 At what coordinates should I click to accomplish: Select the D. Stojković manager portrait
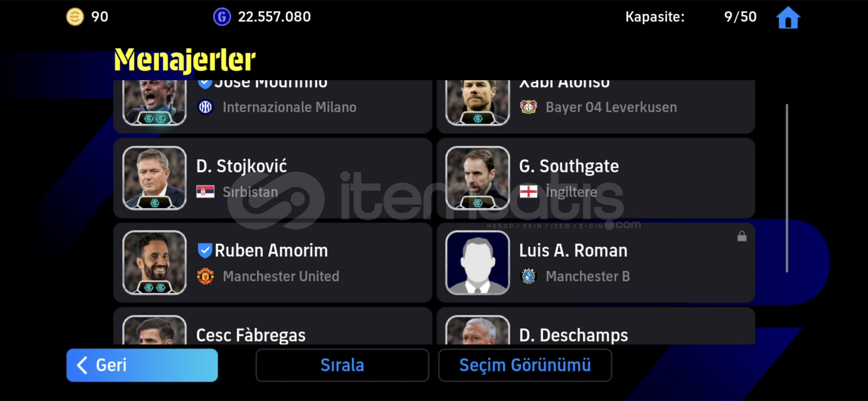coord(155,178)
